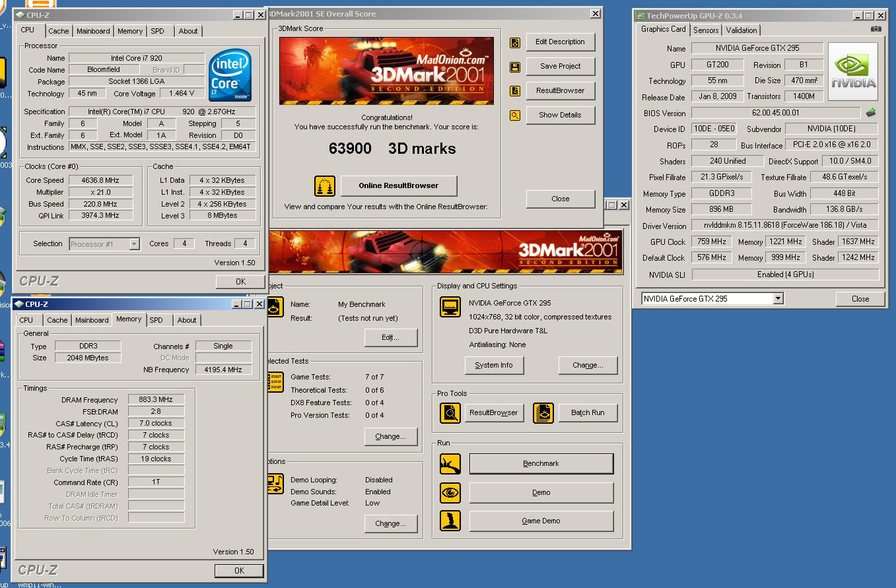Open the Validation tab in GPU-Z
This screenshot has width=896, height=588.
pyautogui.click(x=741, y=30)
